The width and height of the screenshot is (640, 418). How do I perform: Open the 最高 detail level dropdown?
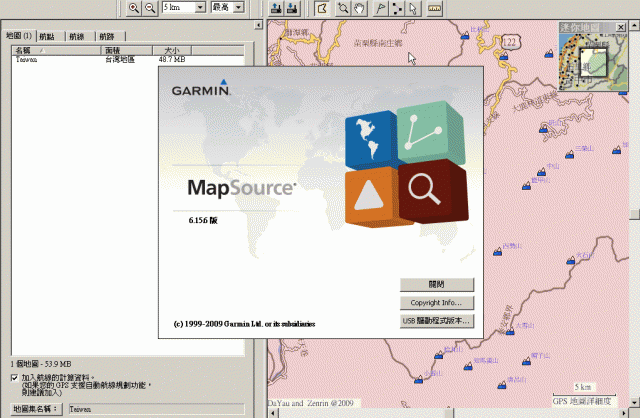pyautogui.click(x=239, y=7)
